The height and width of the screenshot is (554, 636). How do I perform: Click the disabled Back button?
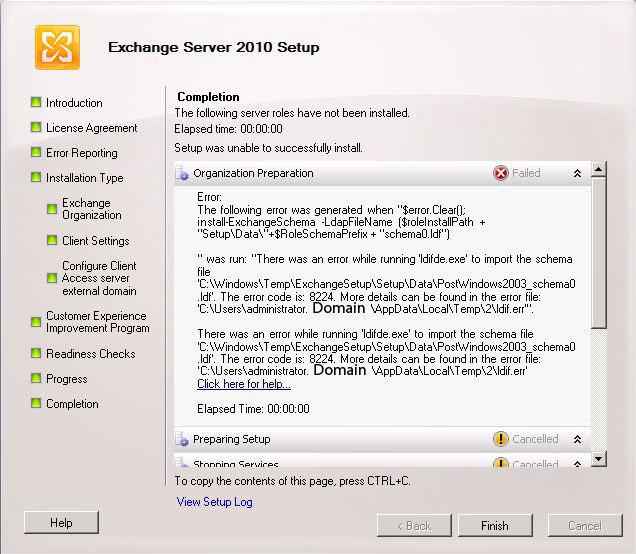414,526
